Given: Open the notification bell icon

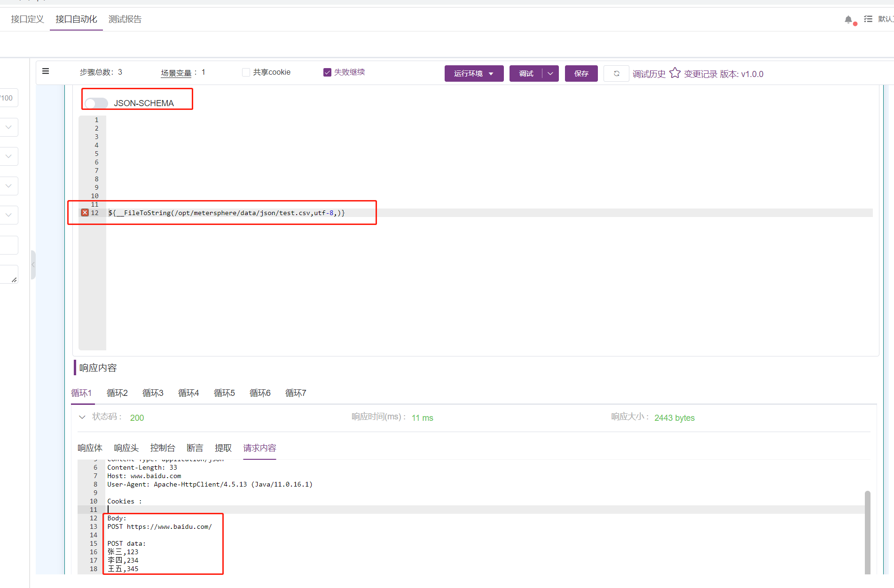Looking at the screenshot, I should point(848,20).
